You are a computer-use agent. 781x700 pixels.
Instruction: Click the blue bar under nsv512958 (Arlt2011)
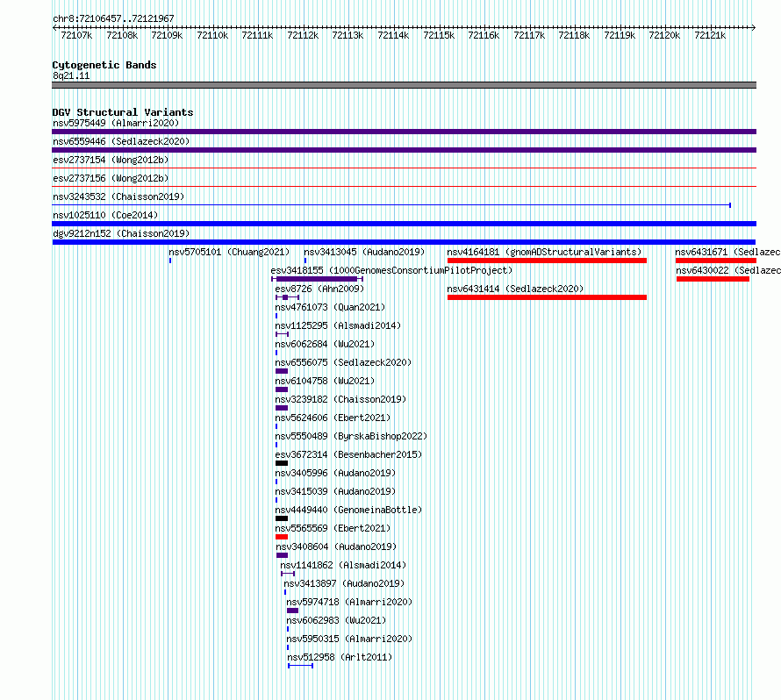[x=300, y=666]
